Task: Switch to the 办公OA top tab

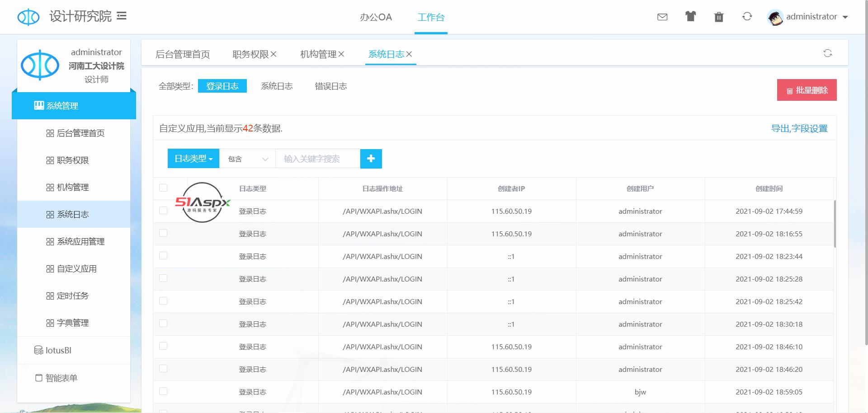Action: coord(376,17)
